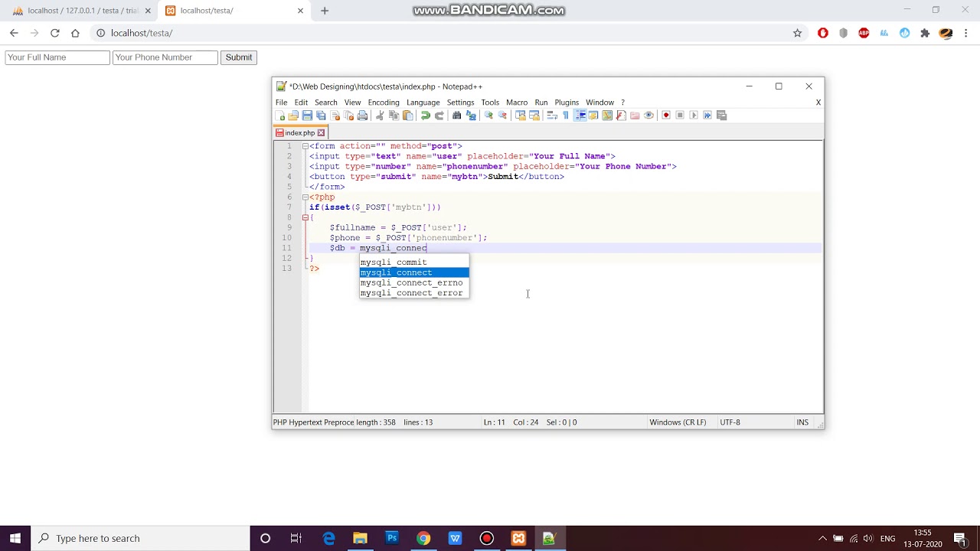Click the Submit button on webpage
Viewport: 980px width, 551px height.
(239, 57)
